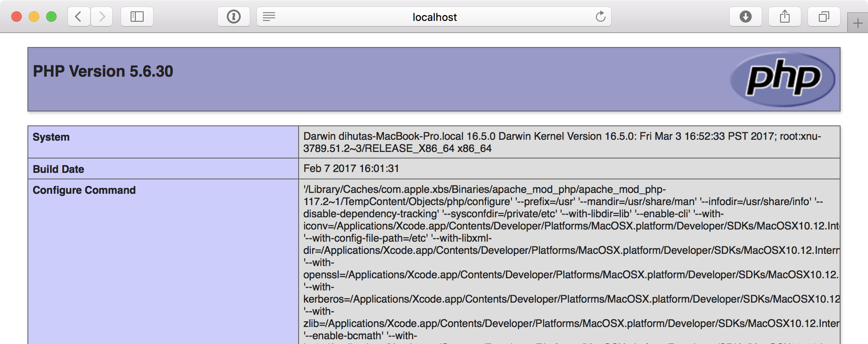The width and height of the screenshot is (868, 344).
Task: Open the 1Password extension button
Action: (x=234, y=17)
